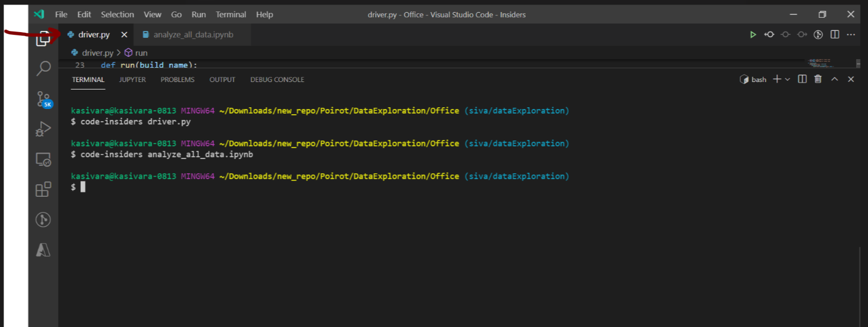Image resolution: width=868 pixels, height=327 pixels.
Task: Open the File menu
Action: 61,14
